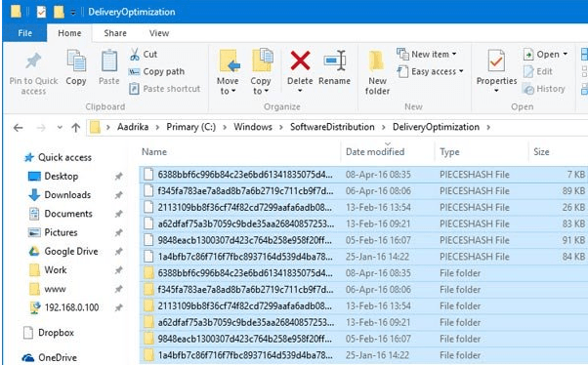Click the Pin to Quick access icon

pyautogui.click(x=33, y=61)
